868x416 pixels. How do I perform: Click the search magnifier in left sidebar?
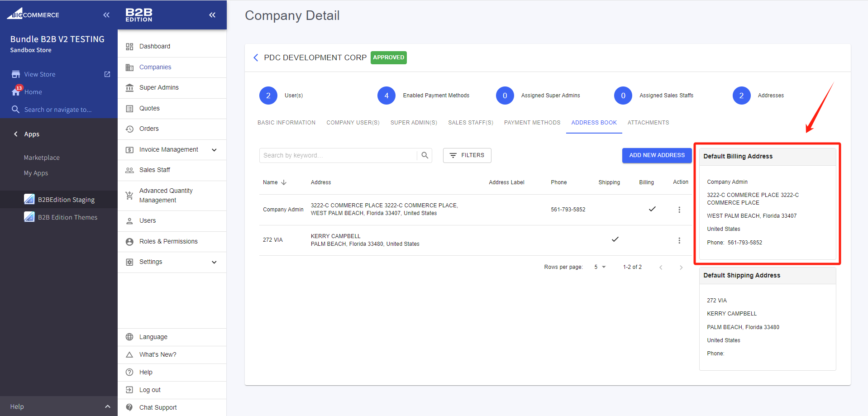(15, 110)
